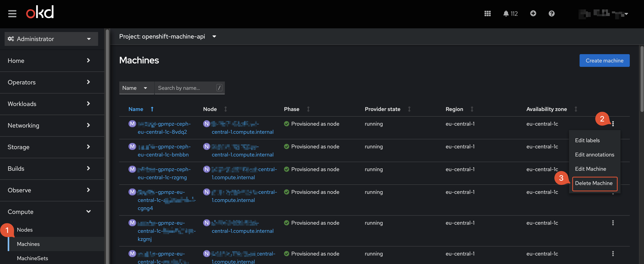Click the M badge of rzgmg machine
The width and height of the screenshot is (644, 264).
point(132,169)
